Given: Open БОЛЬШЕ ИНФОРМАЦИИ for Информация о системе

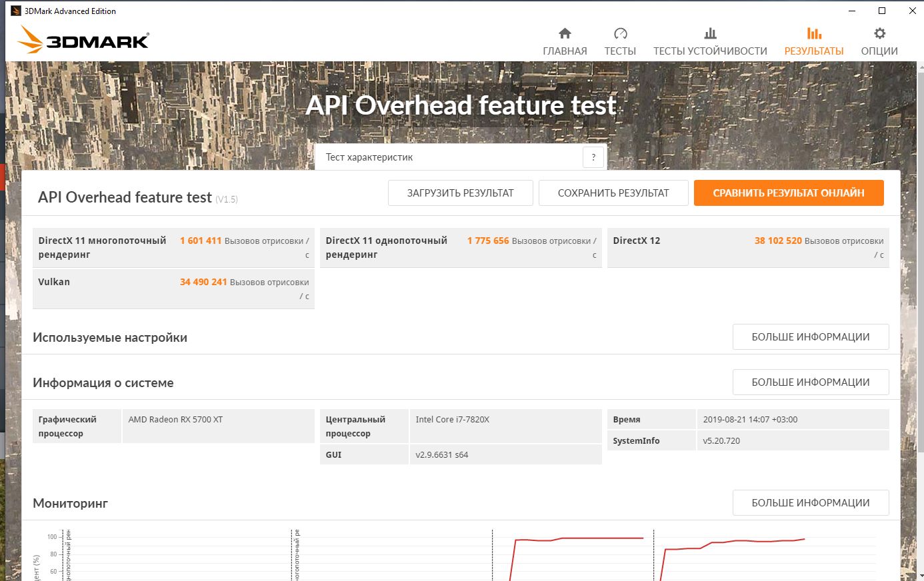Looking at the screenshot, I should (811, 382).
